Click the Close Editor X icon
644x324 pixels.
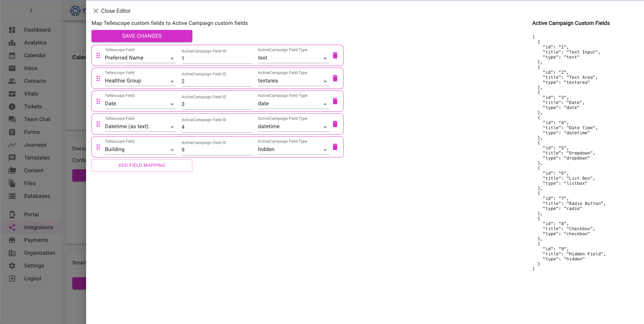point(96,11)
